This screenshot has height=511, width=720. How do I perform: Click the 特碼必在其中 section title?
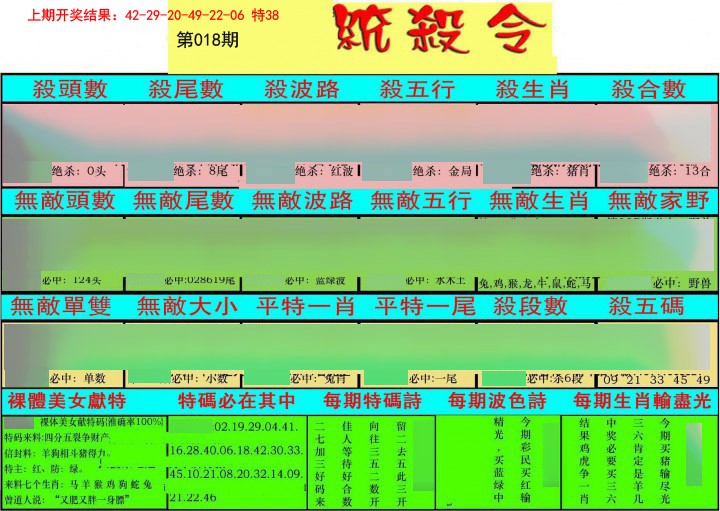click(236, 402)
